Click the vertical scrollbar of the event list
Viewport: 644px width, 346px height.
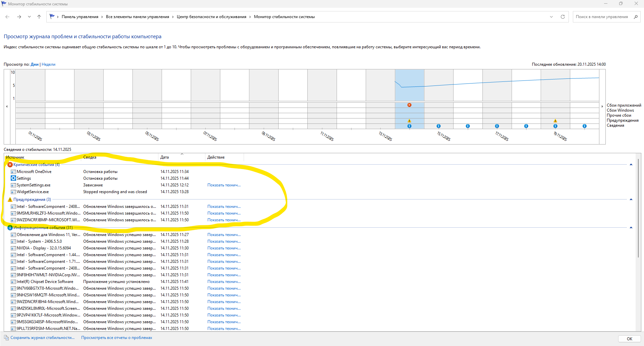pyautogui.click(x=638, y=208)
